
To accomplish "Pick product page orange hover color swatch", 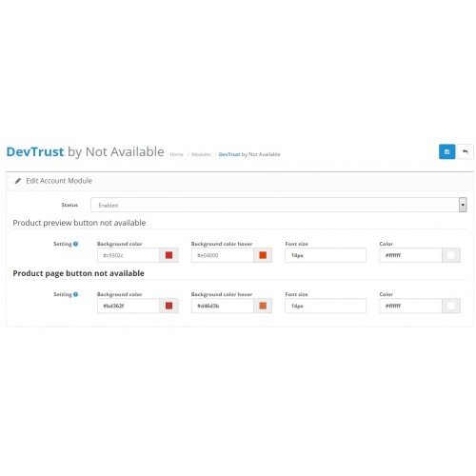I will 263,306.
